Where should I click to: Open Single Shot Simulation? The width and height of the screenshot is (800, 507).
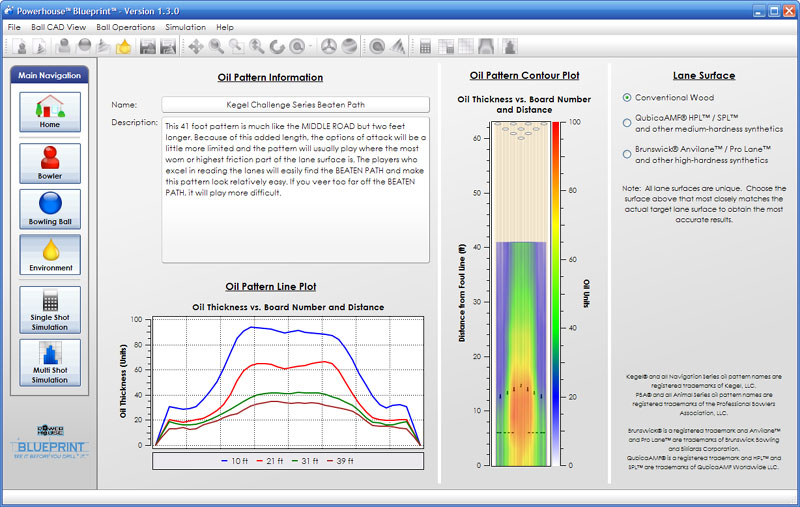(50, 310)
